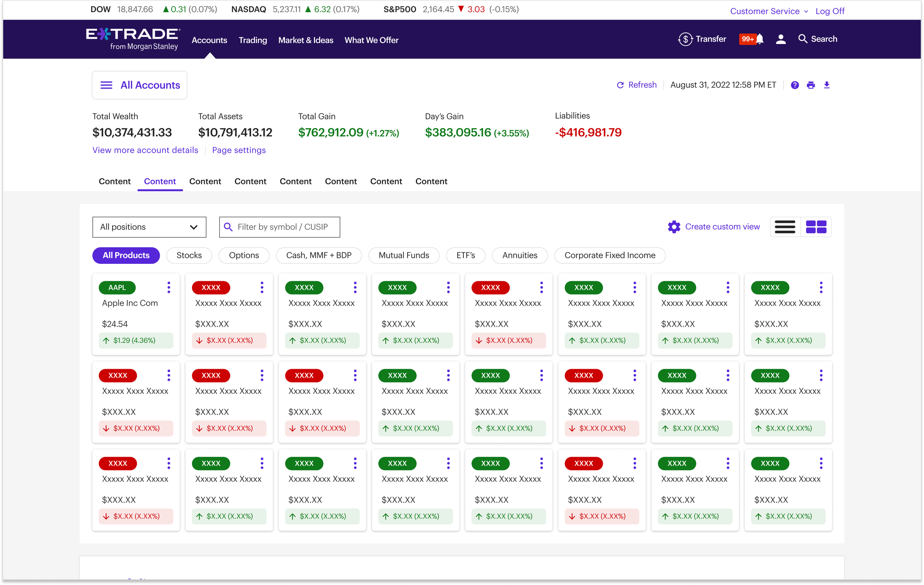Screen dimensions: 924x585
Task: Click the notifications bell icon
Action: pos(760,39)
